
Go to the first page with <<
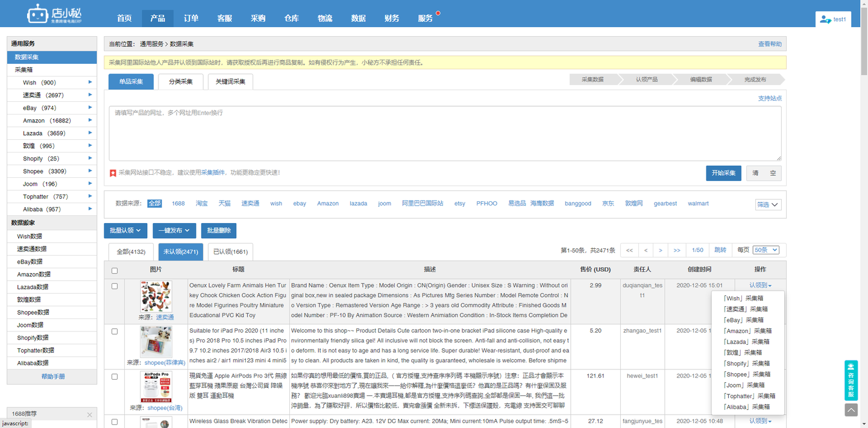pos(629,250)
